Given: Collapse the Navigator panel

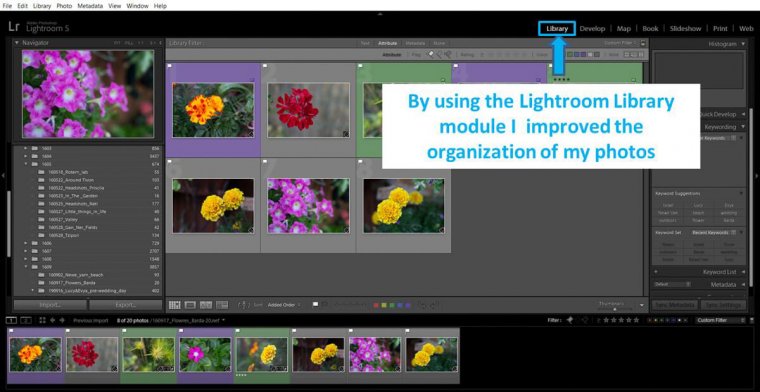Looking at the screenshot, I should [17, 43].
